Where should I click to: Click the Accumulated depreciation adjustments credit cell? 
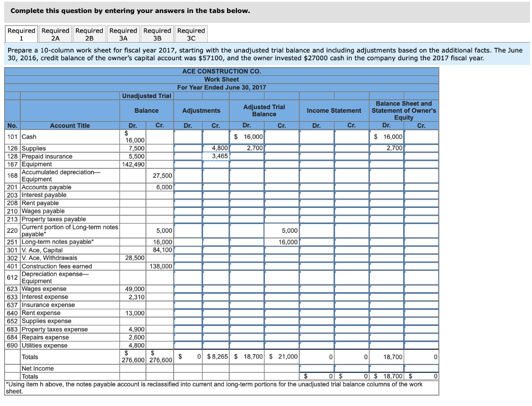(x=216, y=175)
